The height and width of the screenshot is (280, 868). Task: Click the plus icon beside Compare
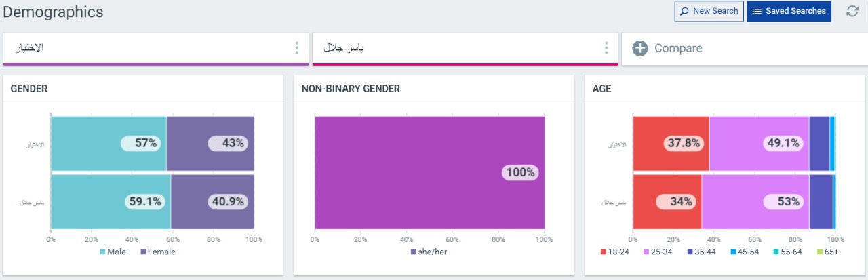click(639, 48)
